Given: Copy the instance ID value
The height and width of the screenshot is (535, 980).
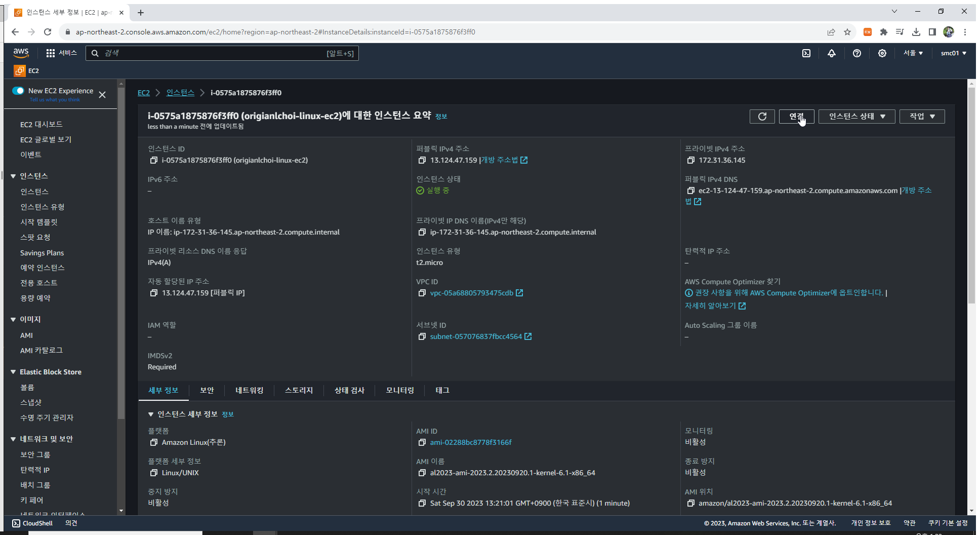Looking at the screenshot, I should (153, 160).
